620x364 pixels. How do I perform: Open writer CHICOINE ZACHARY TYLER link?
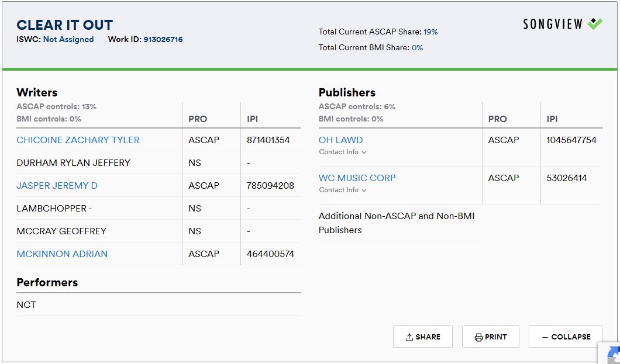pyautogui.click(x=78, y=140)
